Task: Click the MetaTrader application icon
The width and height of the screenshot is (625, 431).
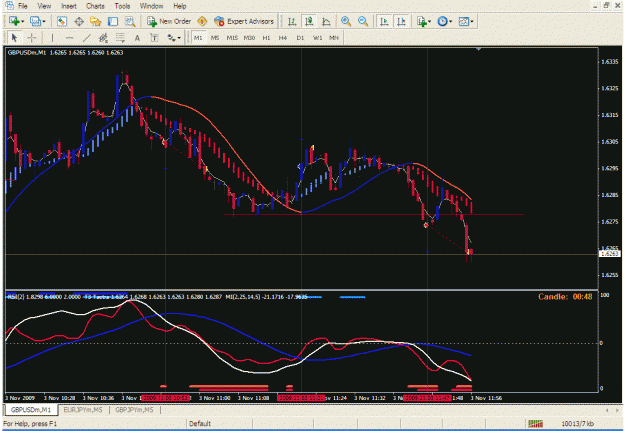Action: pyautogui.click(x=9, y=6)
